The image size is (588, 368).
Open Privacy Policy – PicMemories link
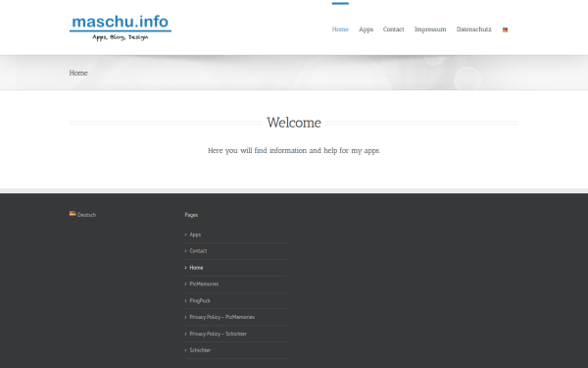tap(222, 317)
